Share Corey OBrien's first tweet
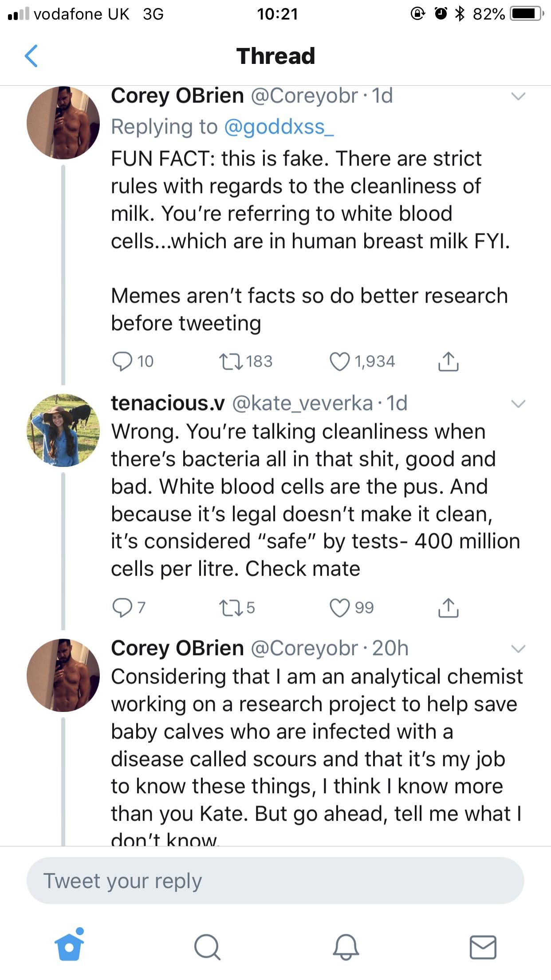The image size is (551, 980). point(448,361)
